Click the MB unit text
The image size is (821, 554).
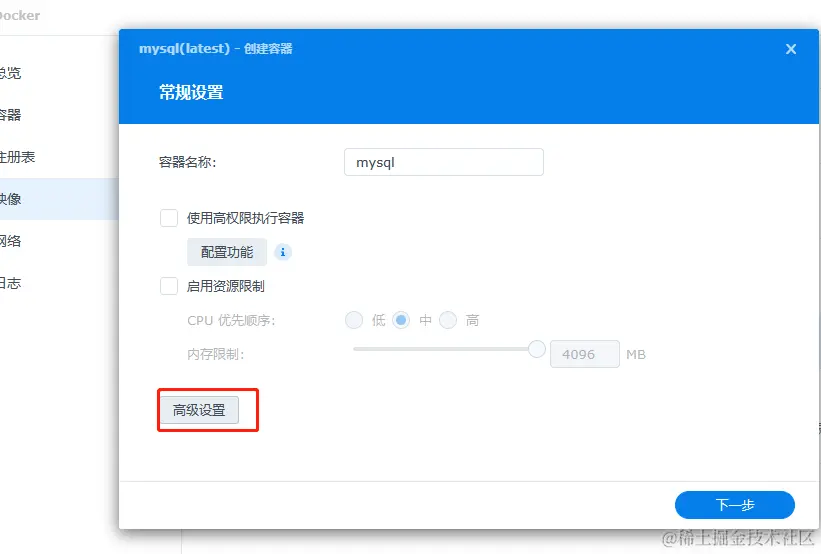point(636,354)
